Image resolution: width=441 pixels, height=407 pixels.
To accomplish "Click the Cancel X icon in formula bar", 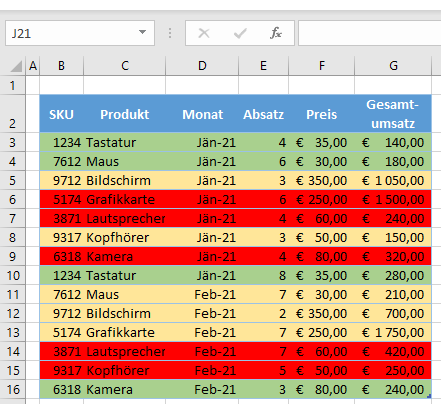I will pyautogui.click(x=204, y=33).
